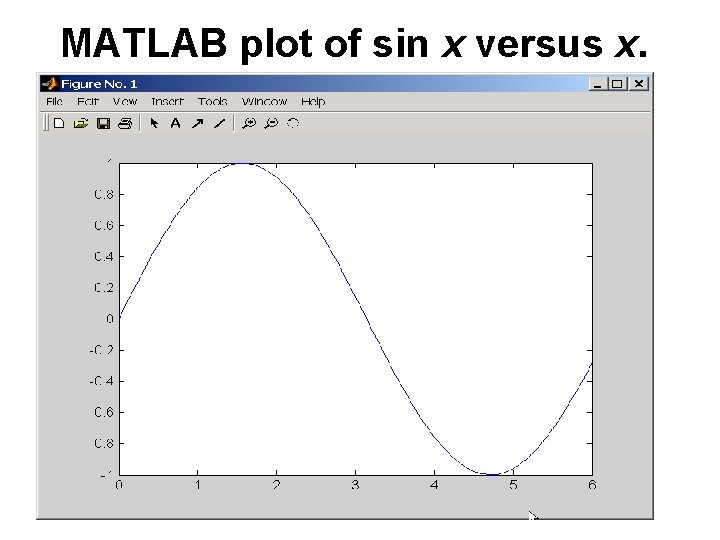Viewport: 720px width, 540px height.
Task: Click the Open File folder icon
Action: (81, 123)
